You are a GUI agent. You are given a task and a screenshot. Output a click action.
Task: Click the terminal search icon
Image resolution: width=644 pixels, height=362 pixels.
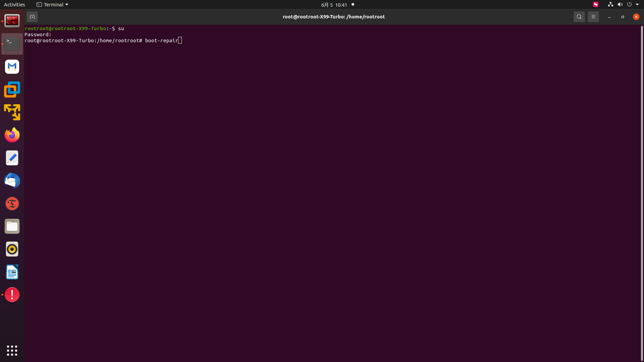[579, 17]
